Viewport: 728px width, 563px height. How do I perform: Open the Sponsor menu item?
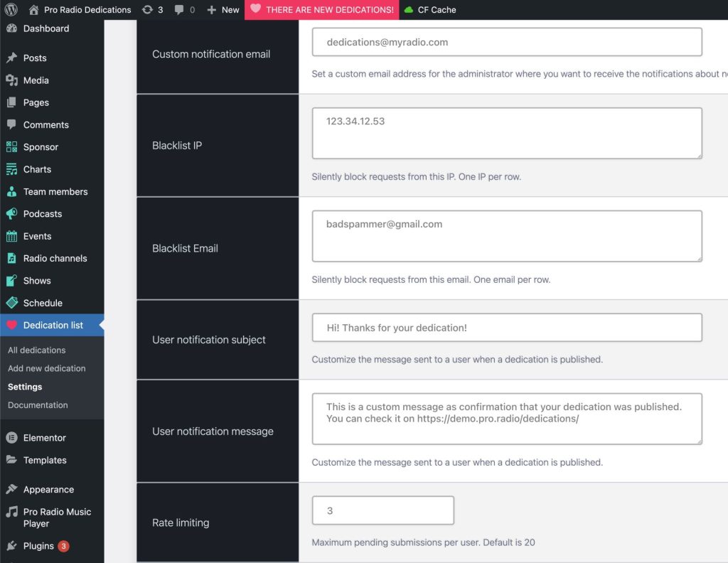tap(41, 147)
